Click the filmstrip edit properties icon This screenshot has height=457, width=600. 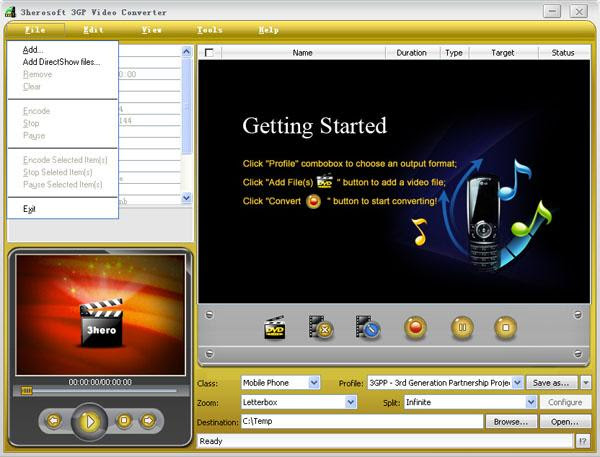pos(368,328)
